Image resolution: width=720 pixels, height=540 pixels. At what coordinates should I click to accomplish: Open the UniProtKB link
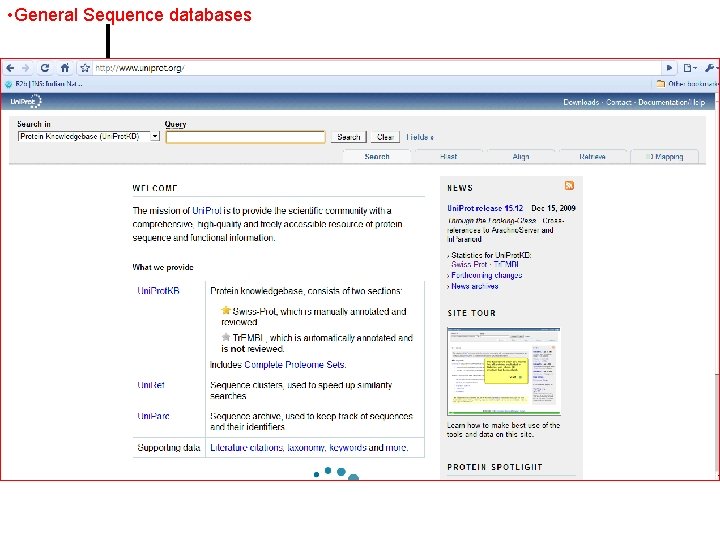tap(158, 291)
